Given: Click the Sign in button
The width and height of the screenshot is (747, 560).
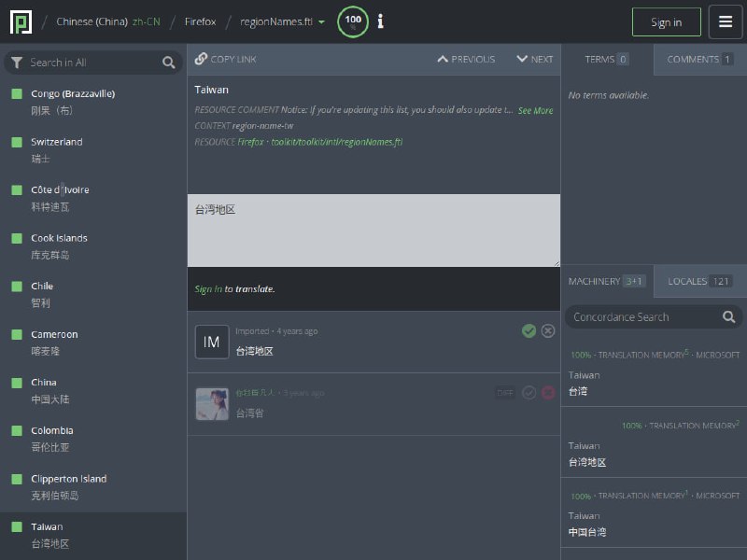Looking at the screenshot, I should (x=666, y=21).
